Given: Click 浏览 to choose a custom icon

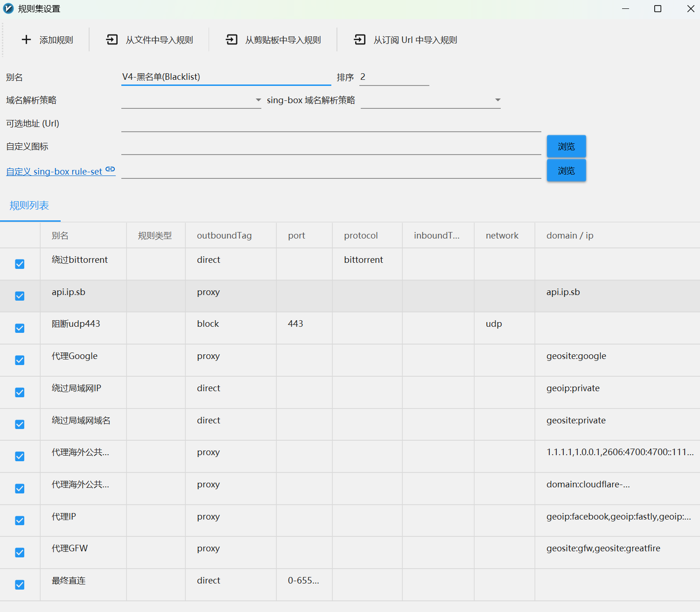Looking at the screenshot, I should point(566,146).
